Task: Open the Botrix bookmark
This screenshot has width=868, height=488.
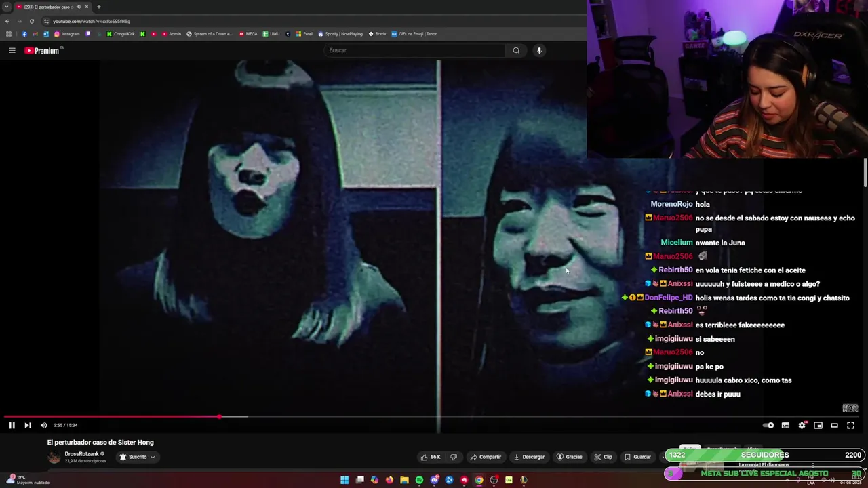Action: pyautogui.click(x=377, y=34)
